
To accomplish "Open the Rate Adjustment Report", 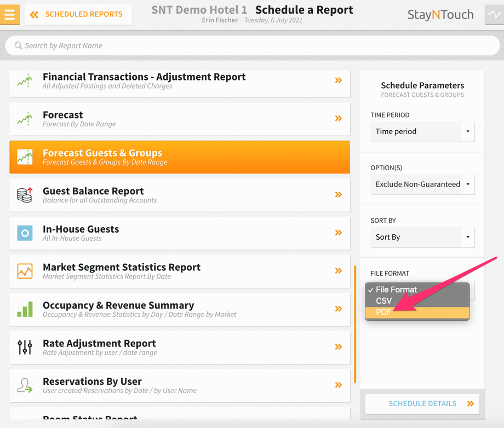I will (180, 348).
